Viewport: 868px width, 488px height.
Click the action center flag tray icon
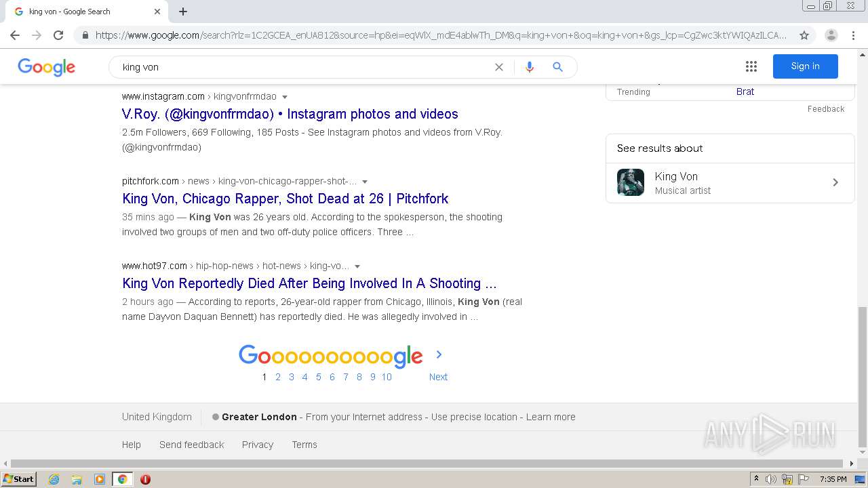pyautogui.click(x=804, y=479)
